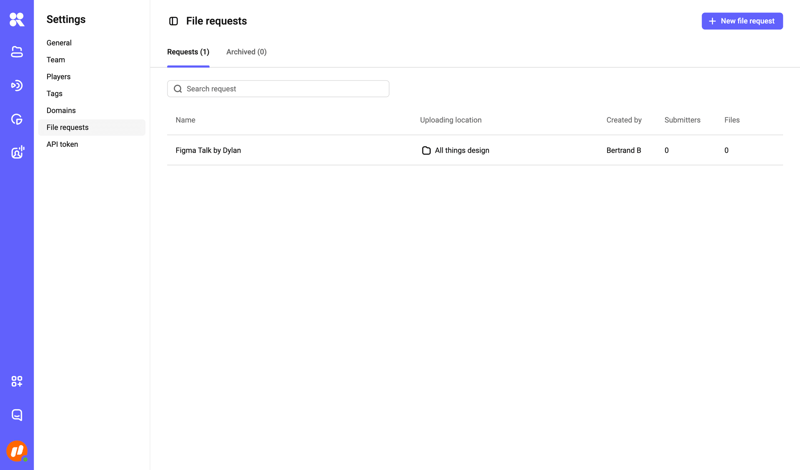The image size is (800, 470).
Task: Switch to the Archived (0) tab
Action: pos(246,52)
